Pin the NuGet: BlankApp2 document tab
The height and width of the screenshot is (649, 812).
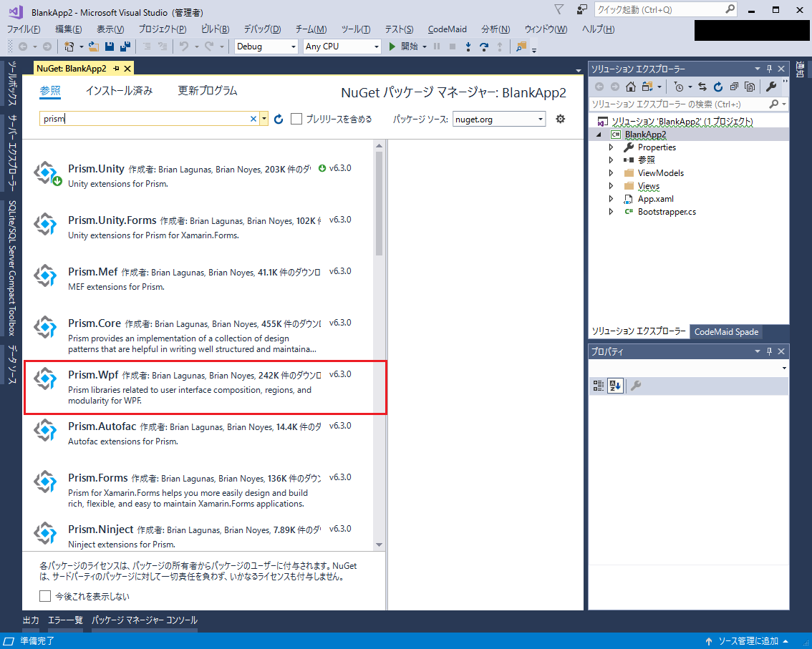point(116,68)
